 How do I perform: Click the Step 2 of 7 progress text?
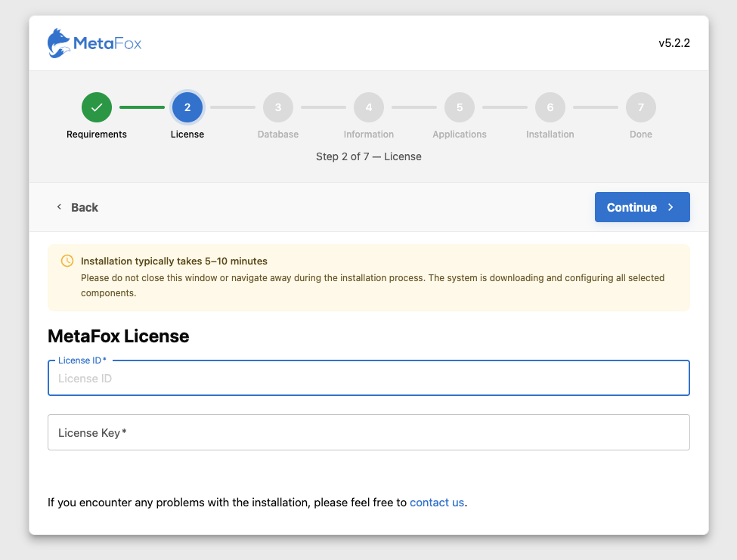(369, 156)
